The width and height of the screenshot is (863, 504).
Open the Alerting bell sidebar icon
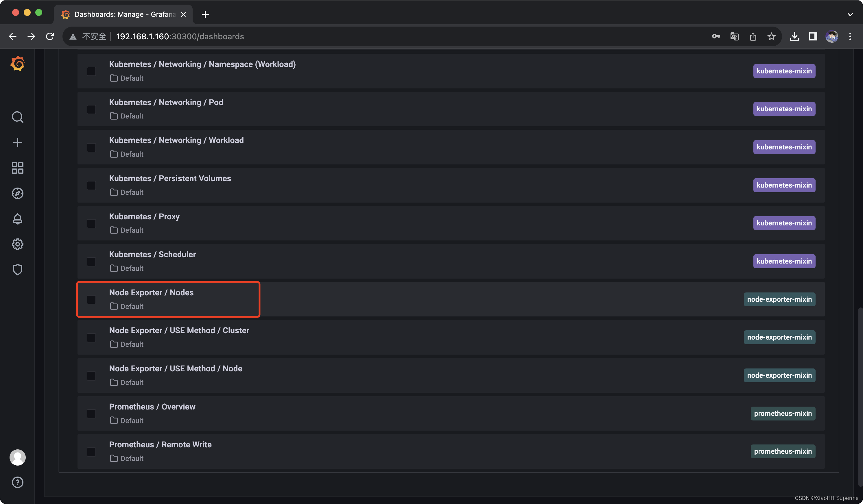point(17,219)
